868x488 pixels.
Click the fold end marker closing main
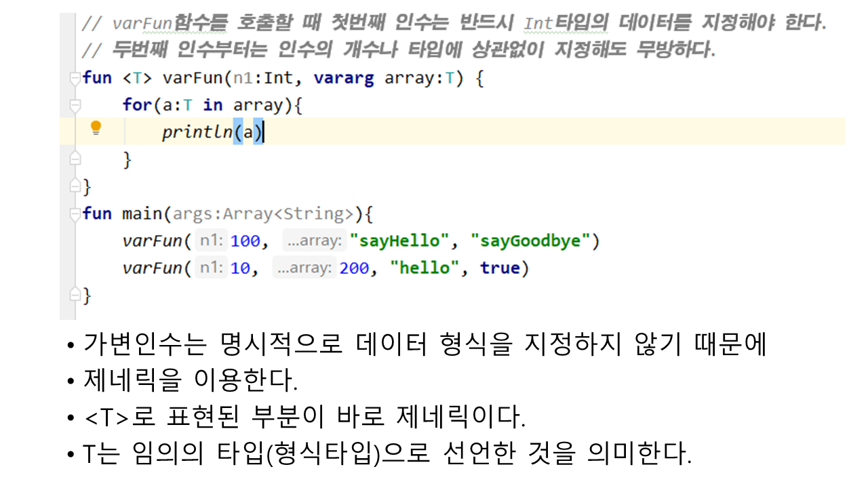75,295
